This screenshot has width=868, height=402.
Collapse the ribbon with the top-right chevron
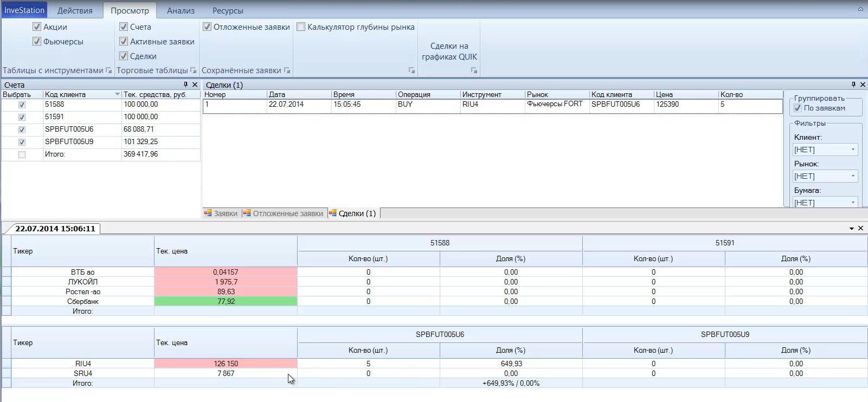860,9
